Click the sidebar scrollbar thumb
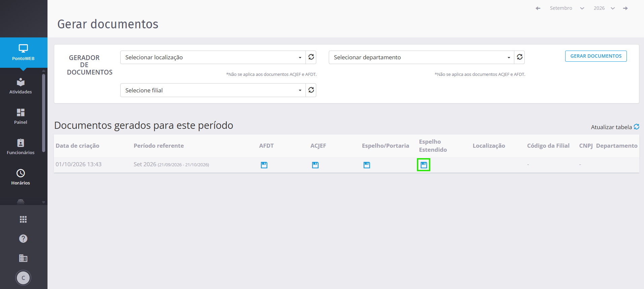Screen dimensions: 644x289 43,113
